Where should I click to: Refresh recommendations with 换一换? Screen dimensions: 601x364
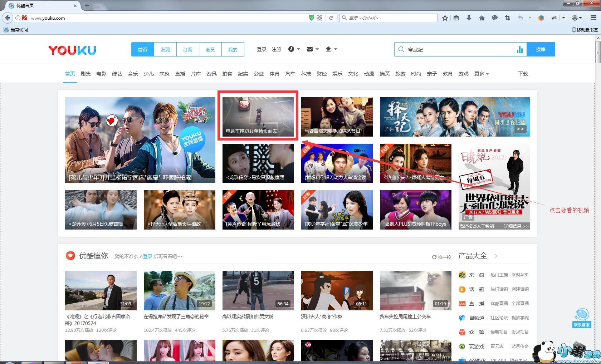click(441, 257)
